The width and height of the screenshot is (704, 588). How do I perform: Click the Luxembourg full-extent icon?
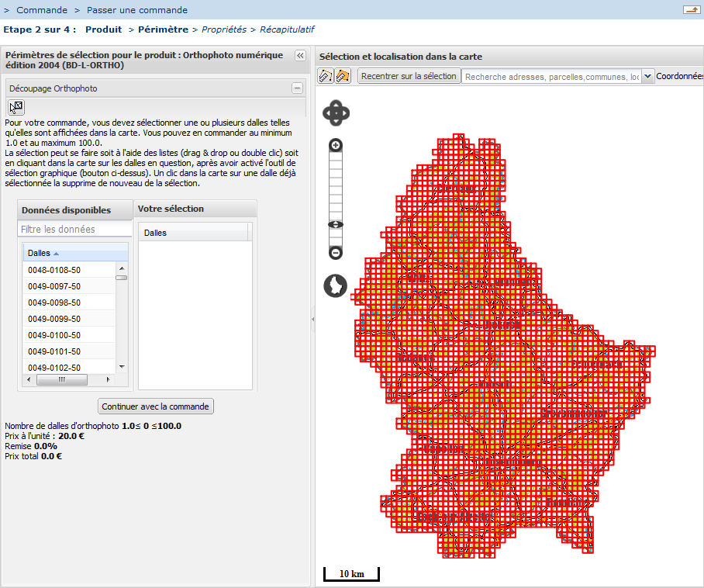point(335,285)
